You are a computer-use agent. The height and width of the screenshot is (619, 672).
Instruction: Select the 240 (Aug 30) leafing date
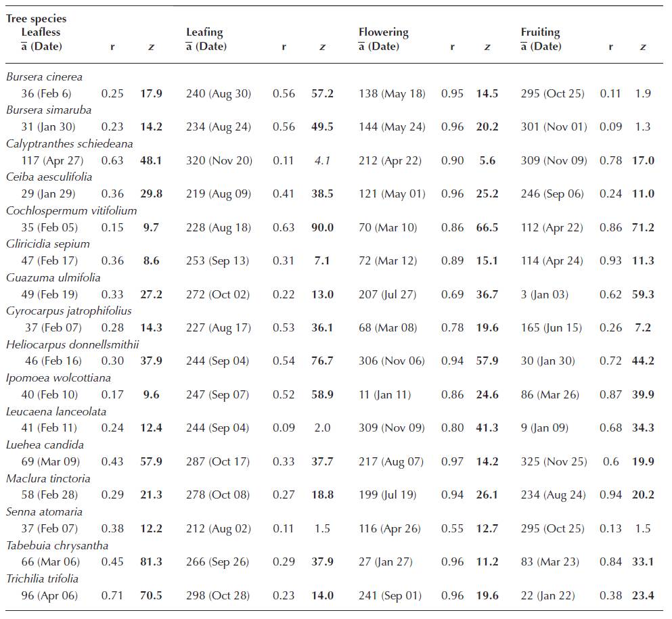click(x=218, y=94)
